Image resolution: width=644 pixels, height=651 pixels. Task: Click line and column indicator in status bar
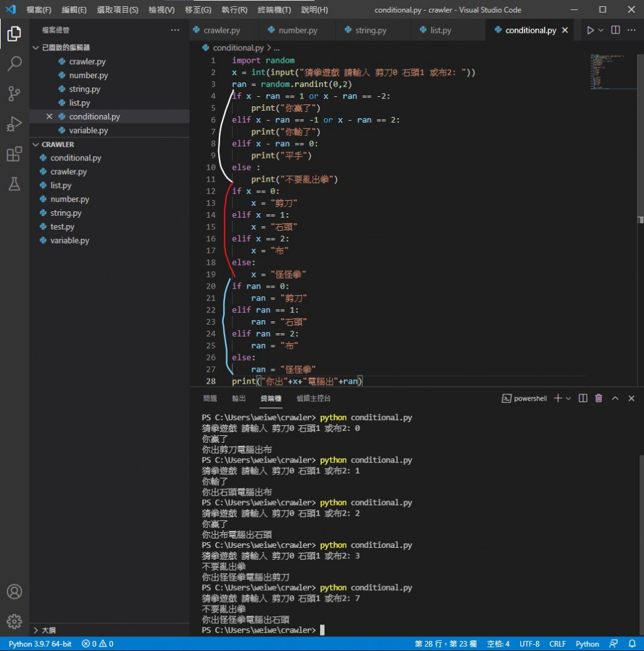coord(445,644)
